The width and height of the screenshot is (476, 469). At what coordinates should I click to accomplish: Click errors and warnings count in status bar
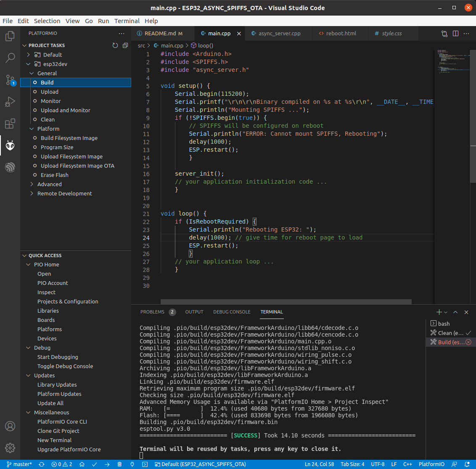pos(62,464)
